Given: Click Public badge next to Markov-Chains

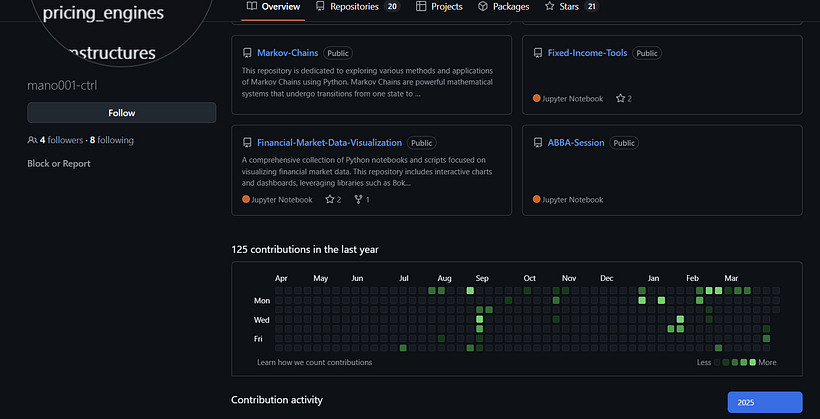Looking at the screenshot, I should (x=338, y=53).
